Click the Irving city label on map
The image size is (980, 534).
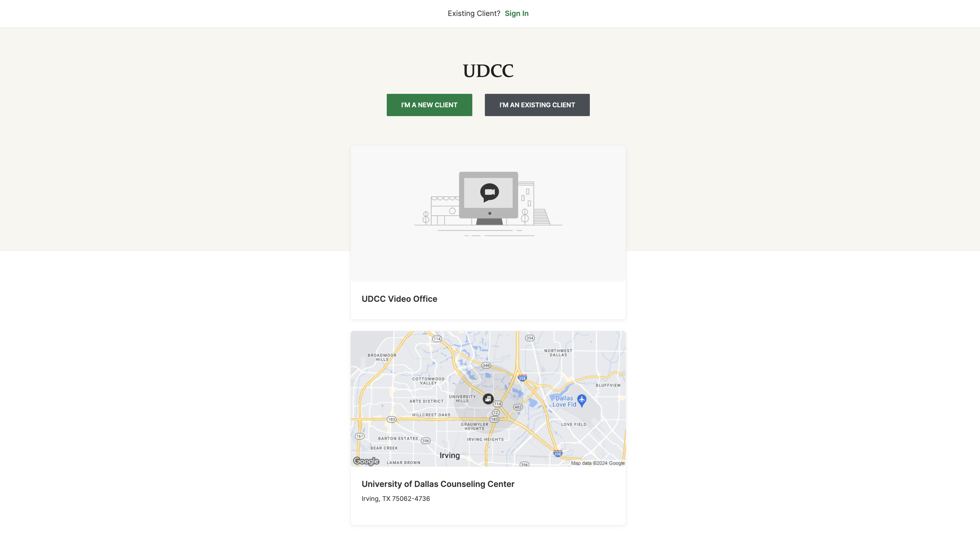(449, 455)
